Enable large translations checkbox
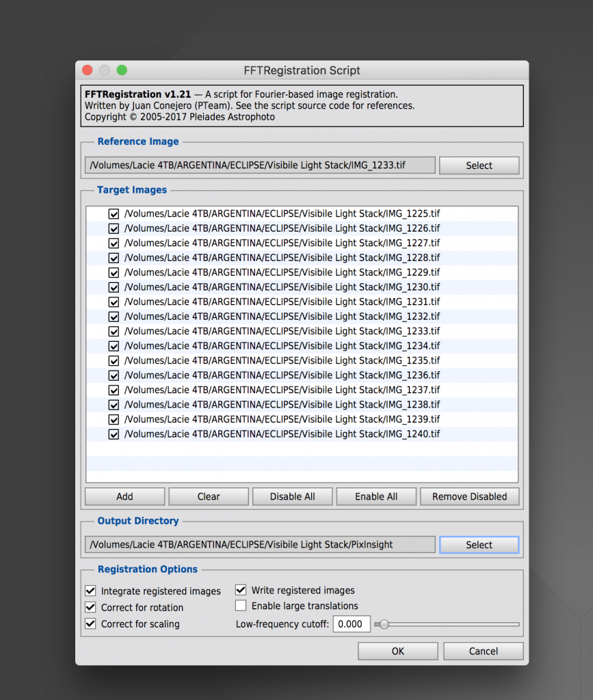Screen dimensions: 593x700 pos(241,606)
